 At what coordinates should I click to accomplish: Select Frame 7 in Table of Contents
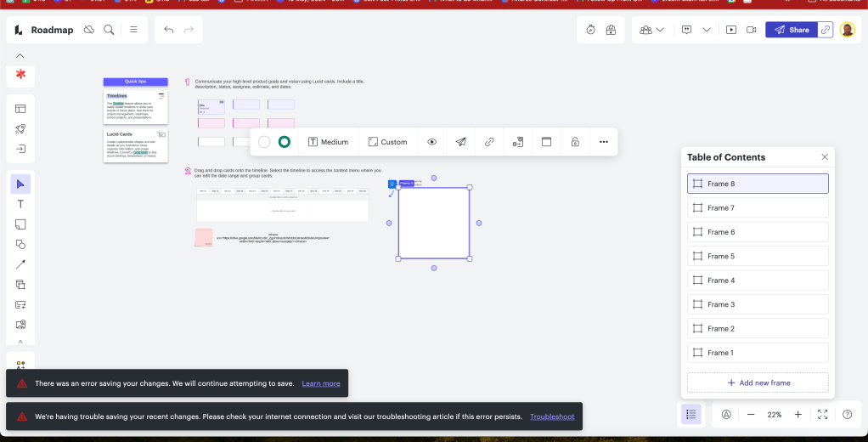coord(758,207)
